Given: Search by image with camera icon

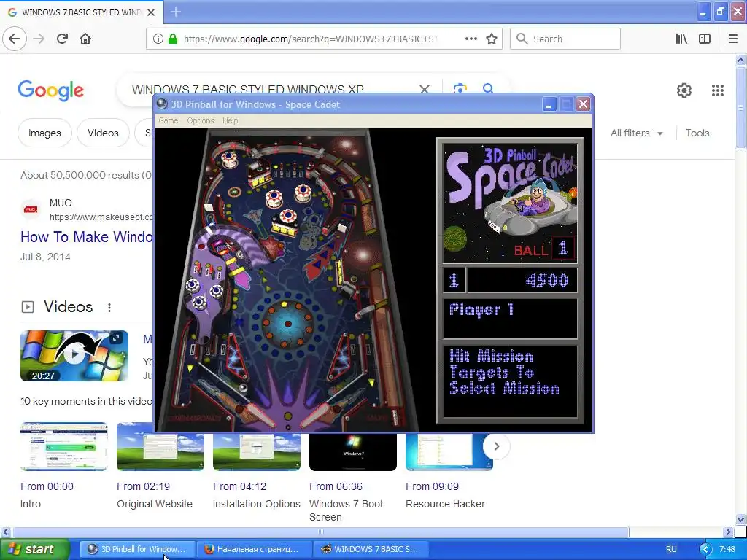Looking at the screenshot, I should [460, 88].
